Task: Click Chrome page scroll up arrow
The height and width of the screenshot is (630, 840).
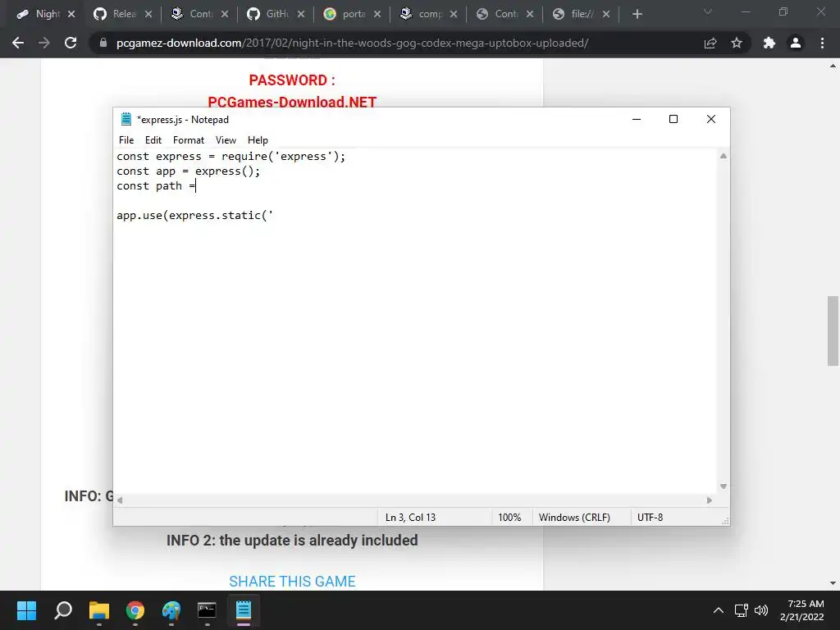Action: (833, 66)
